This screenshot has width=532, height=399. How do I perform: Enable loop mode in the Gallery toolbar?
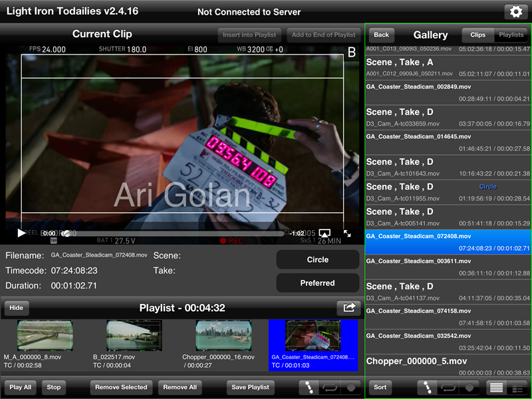coord(448,387)
